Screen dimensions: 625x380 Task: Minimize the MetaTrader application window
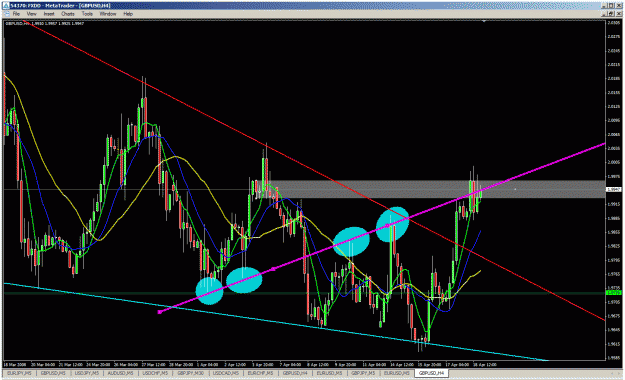604,6
